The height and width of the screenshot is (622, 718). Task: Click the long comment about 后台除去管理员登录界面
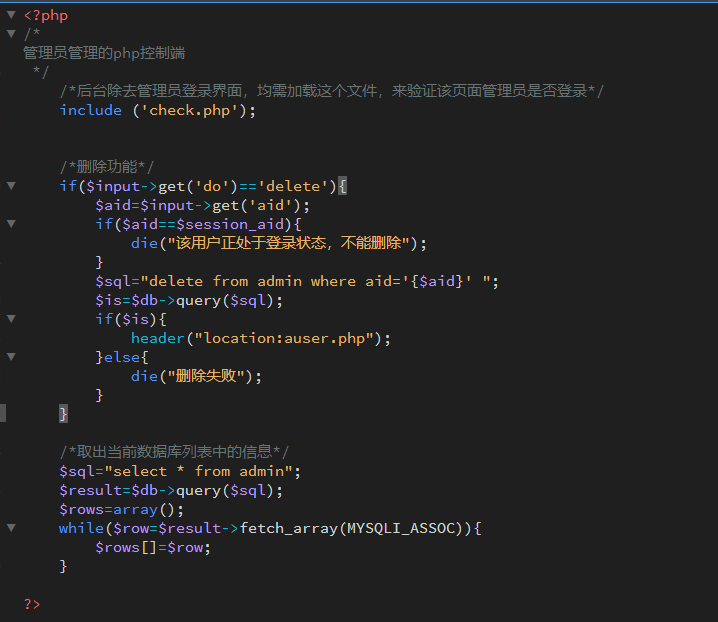point(332,91)
